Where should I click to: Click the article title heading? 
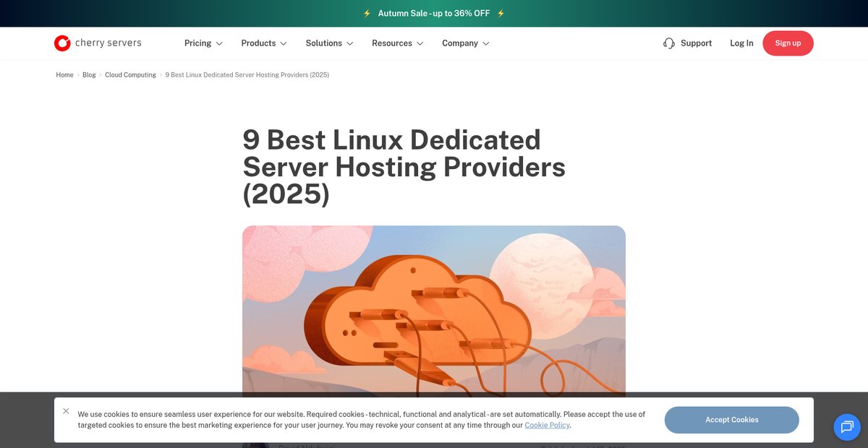404,167
